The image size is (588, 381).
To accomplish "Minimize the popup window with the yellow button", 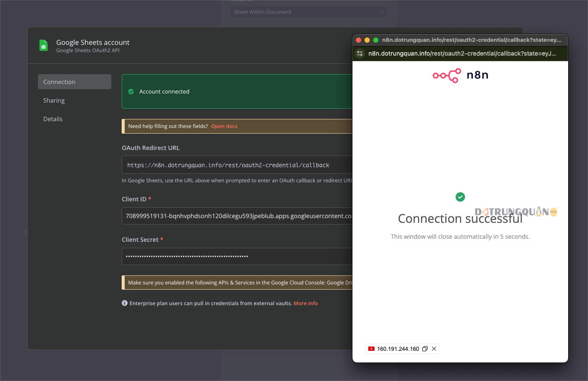I will coord(367,40).
